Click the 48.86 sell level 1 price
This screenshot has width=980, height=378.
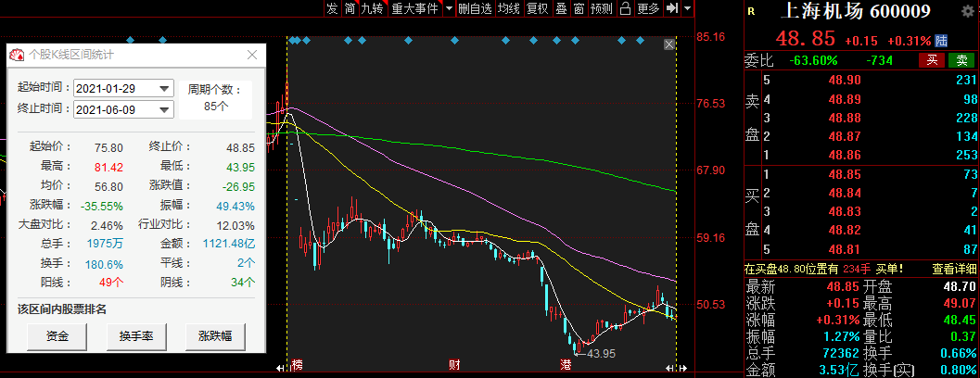click(x=844, y=156)
